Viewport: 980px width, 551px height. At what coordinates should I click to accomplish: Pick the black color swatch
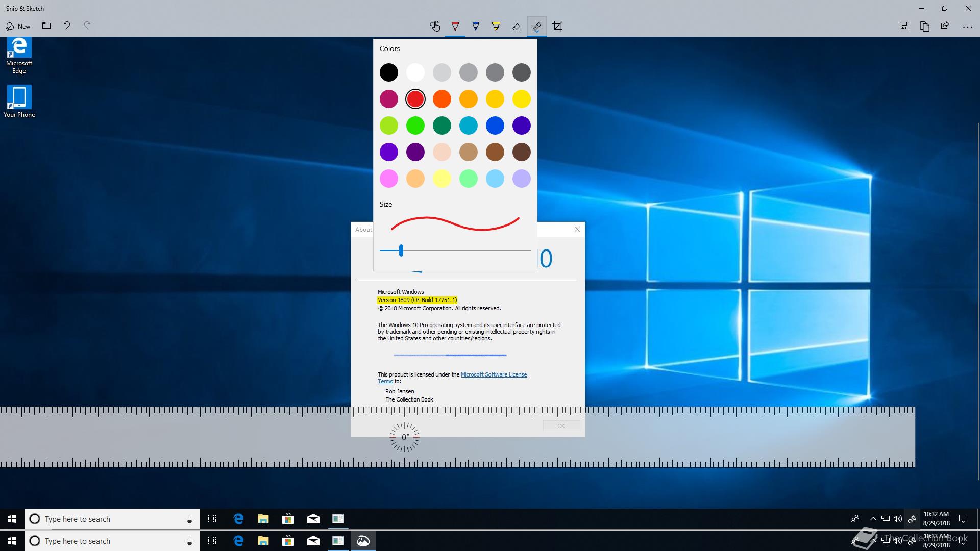click(x=389, y=72)
